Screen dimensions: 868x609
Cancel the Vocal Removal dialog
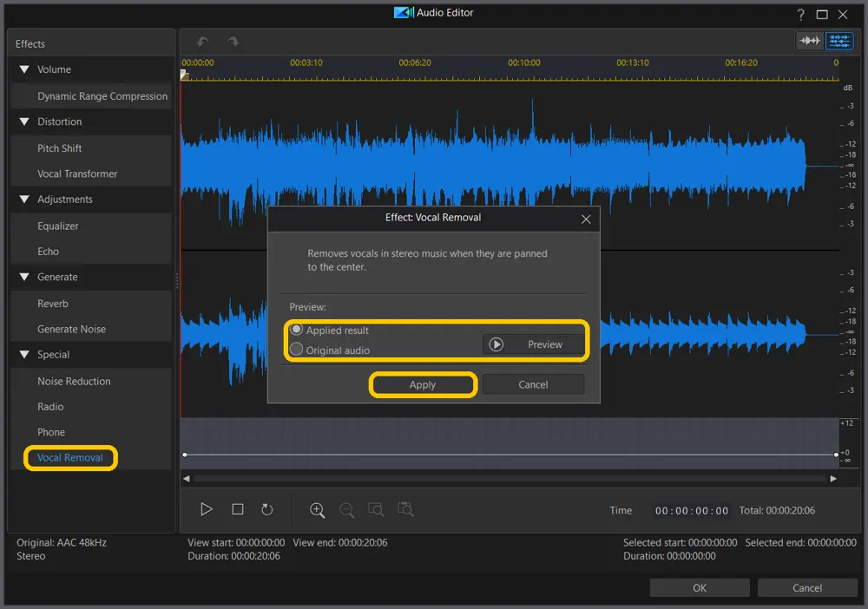point(533,384)
